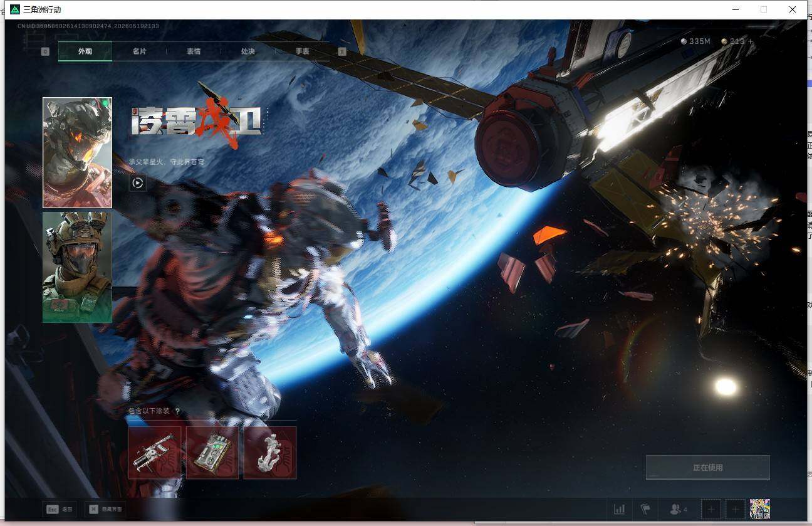Image resolution: width=812 pixels, height=526 pixels.
Task: Open the flag icon in bottom bar
Action: click(645, 509)
